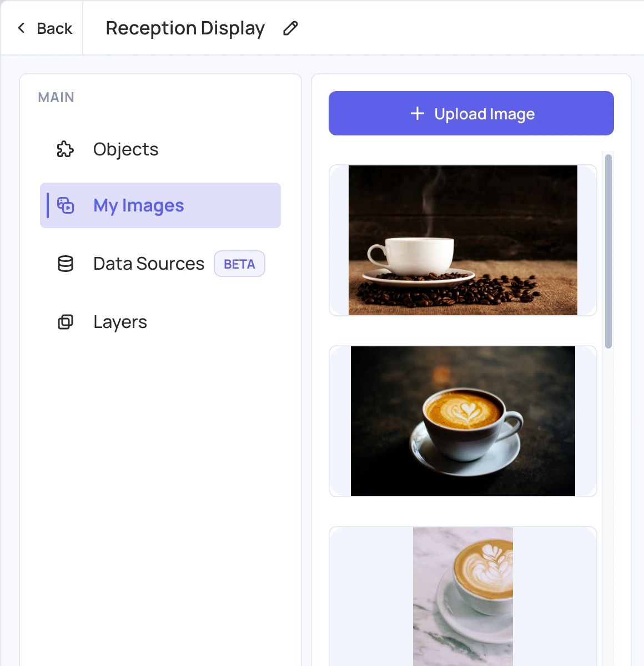Click the Layers stacked squares icon

66,322
